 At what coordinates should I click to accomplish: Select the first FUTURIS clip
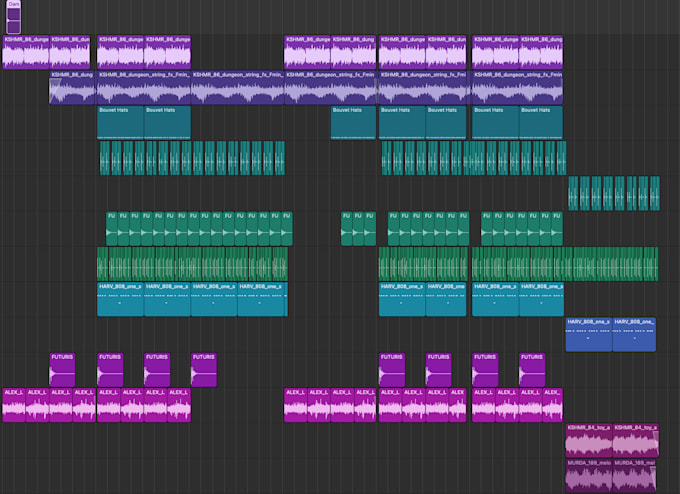(x=62, y=370)
